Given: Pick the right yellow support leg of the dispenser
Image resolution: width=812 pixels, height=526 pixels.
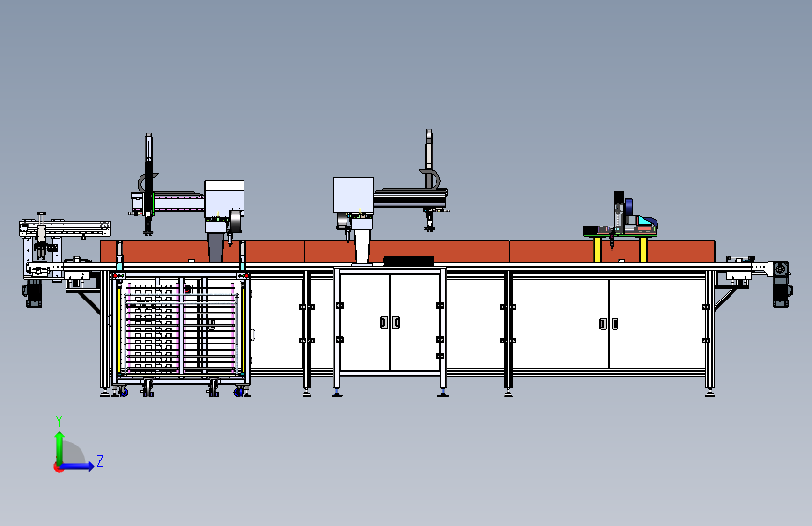Looking at the screenshot, I should [x=643, y=250].
